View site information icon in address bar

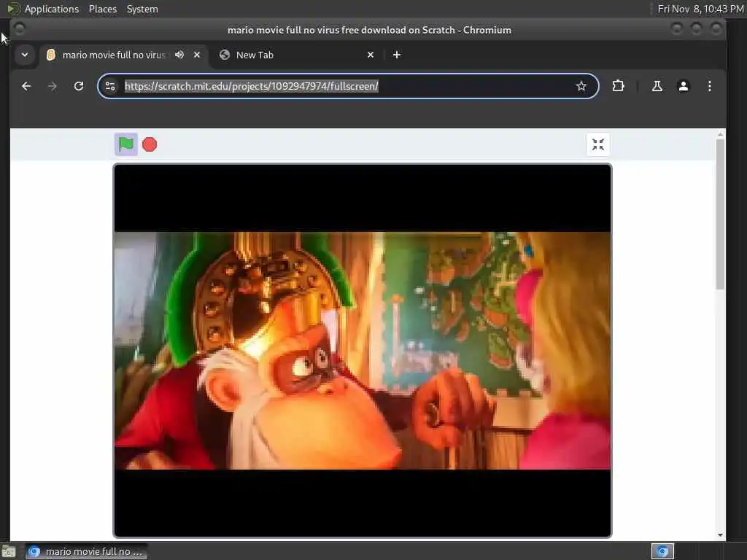point(110,86)
